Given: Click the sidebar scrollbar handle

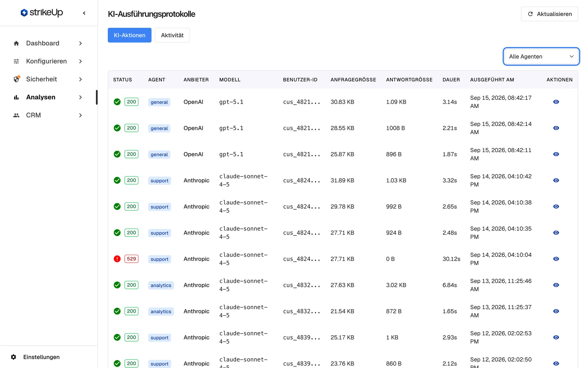Looking at the screenshot, I should tap(97, 97).
